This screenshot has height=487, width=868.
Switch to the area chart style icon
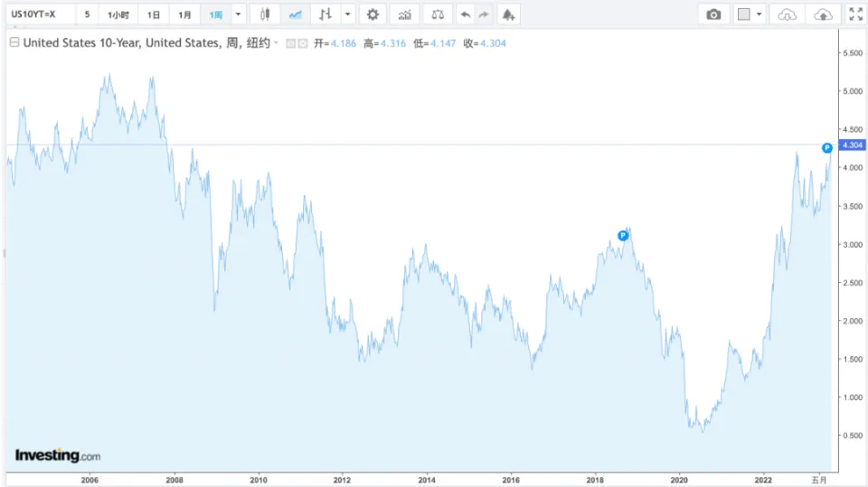point(295,14)
